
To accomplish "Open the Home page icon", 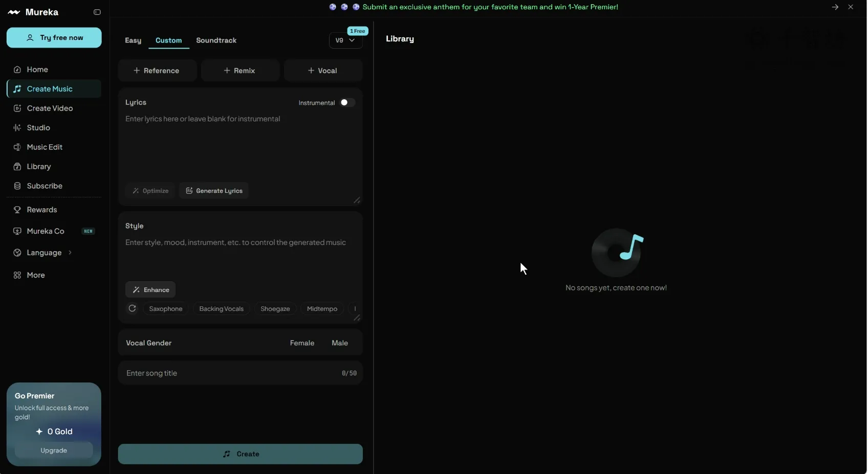I will pos(17,70).
